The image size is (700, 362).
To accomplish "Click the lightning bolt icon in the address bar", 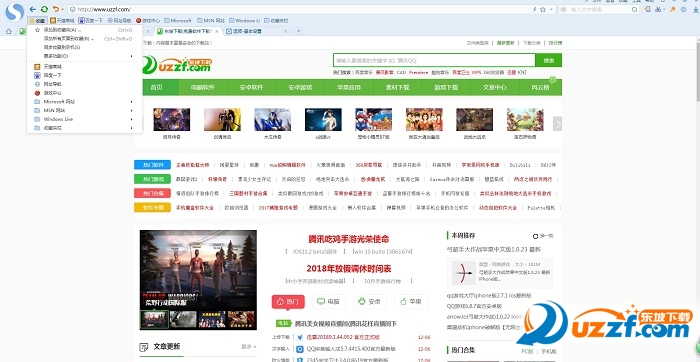I will click(x=534, y=9).
